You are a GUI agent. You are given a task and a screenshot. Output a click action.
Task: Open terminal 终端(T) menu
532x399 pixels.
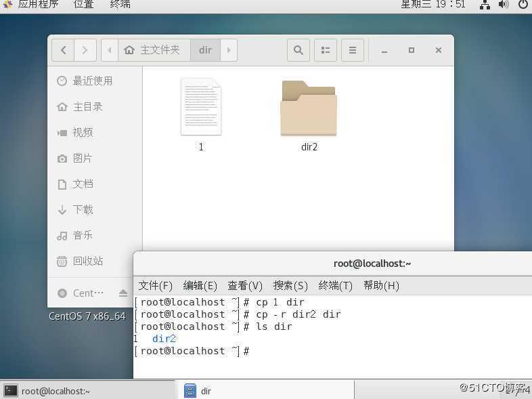[335, 286]
